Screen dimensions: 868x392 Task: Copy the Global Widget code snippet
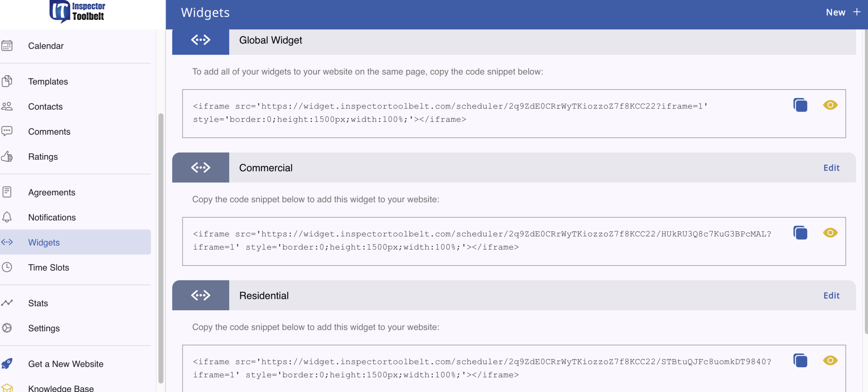[800, 105]
